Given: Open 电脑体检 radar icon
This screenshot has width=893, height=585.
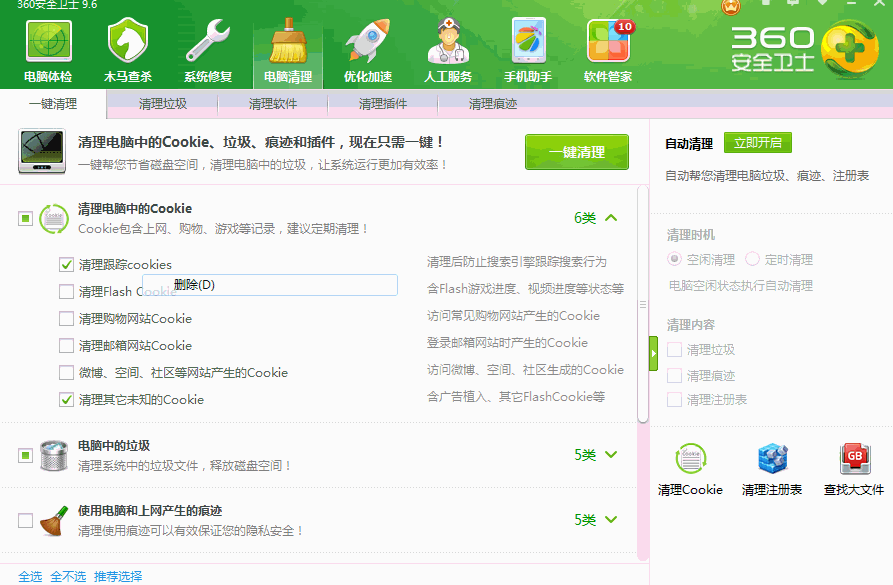Looking at the screenshot, I should (x=48, y=42).
